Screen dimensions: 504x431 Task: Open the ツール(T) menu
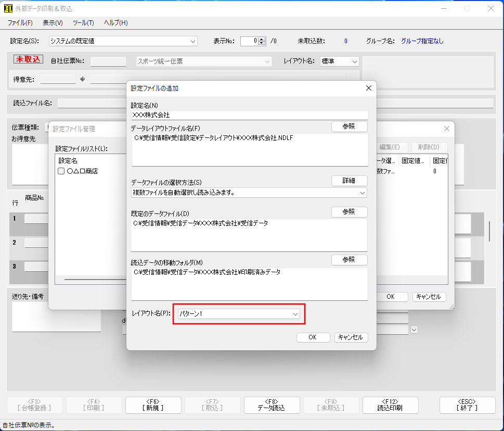click(83, 23)
